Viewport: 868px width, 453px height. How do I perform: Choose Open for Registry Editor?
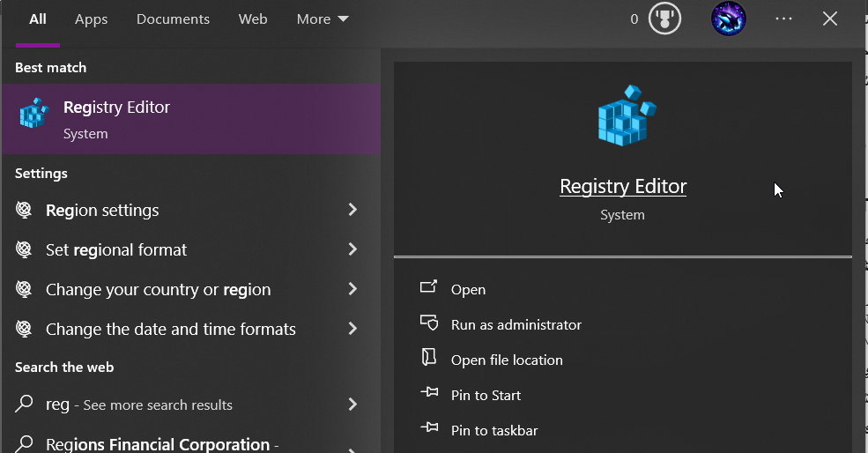(468, 290)
